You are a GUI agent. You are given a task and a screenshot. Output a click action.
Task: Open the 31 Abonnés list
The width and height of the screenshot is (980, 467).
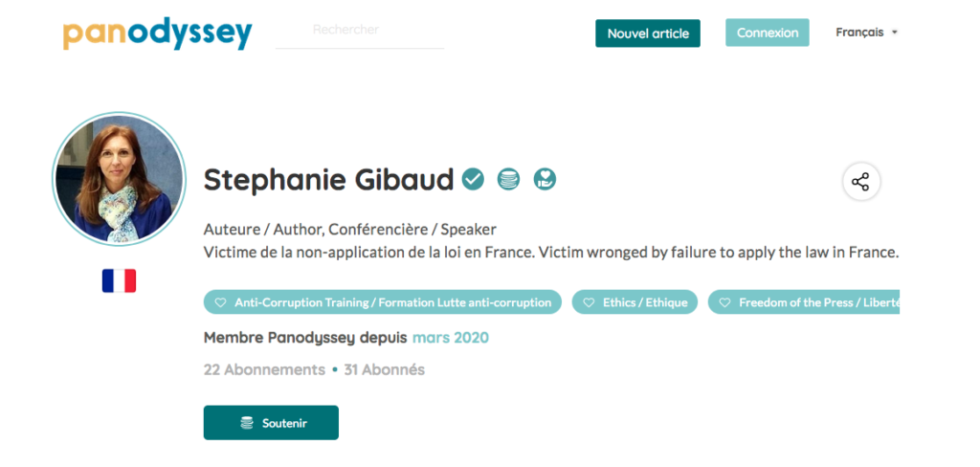385,369
